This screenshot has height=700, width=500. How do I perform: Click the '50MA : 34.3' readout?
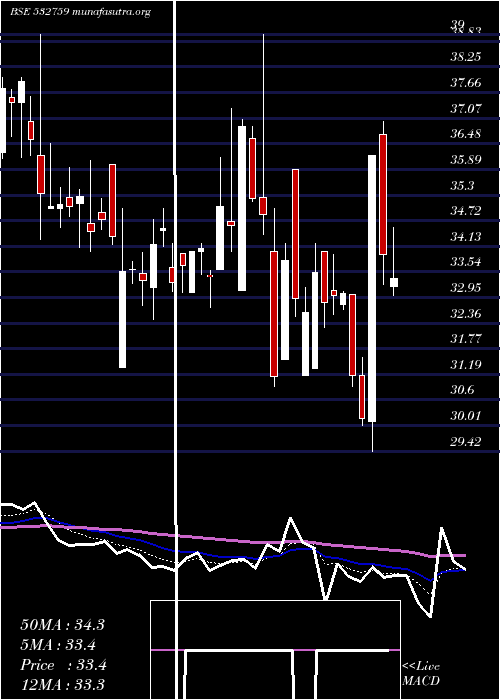coord(62,625)
